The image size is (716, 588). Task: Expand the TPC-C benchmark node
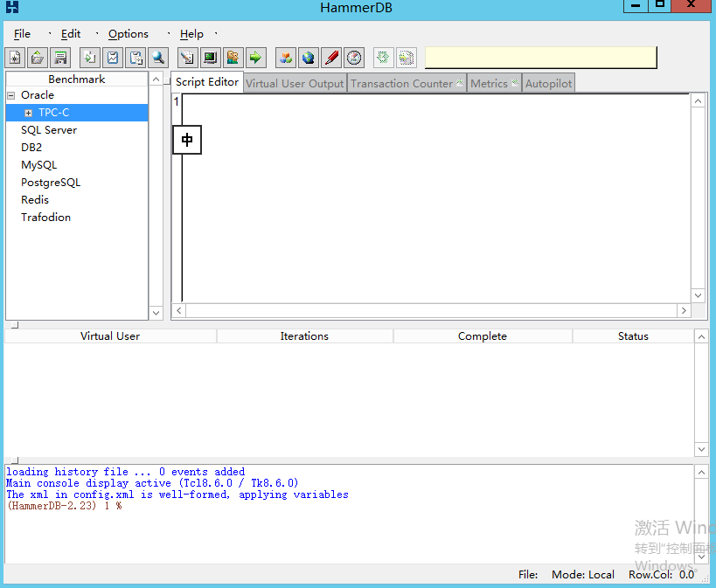27,112
